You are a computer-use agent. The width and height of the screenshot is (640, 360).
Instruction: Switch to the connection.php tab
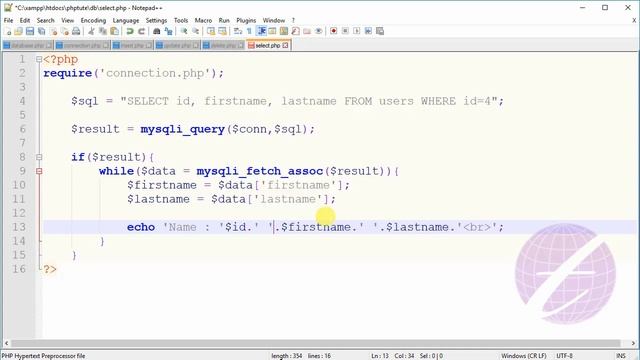pyautogui.click(x=82, y=45)
